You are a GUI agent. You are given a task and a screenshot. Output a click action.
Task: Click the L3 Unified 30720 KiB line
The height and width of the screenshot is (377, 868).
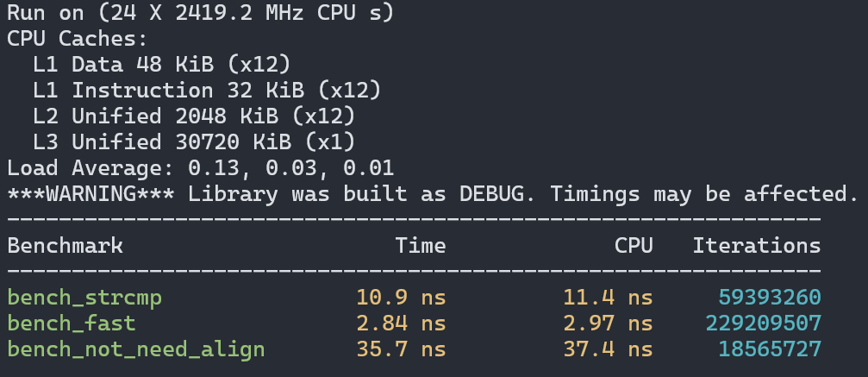(194, 141)
